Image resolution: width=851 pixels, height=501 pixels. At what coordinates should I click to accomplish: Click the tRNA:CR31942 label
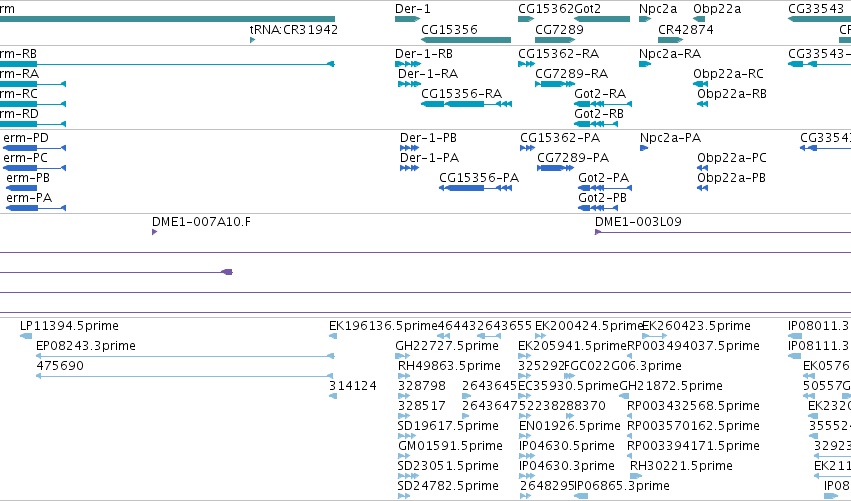point(294,29)
